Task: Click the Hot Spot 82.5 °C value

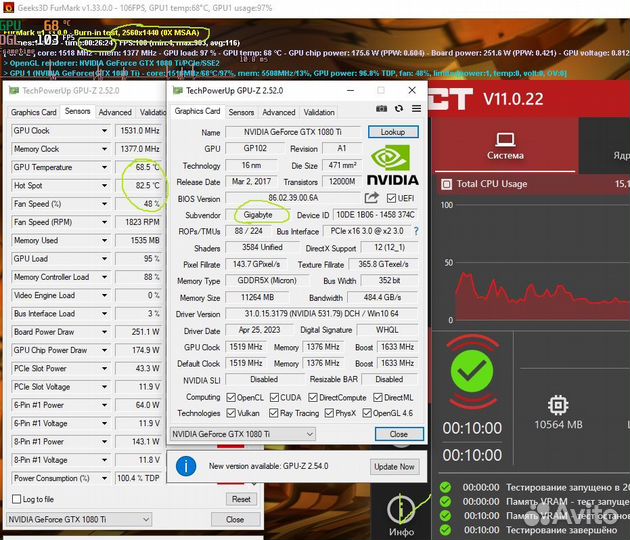Action: click(x=139, y=186)
